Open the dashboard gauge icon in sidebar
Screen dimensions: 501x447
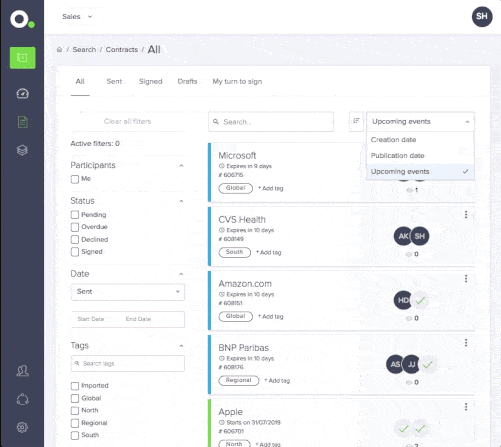[22, 93]
